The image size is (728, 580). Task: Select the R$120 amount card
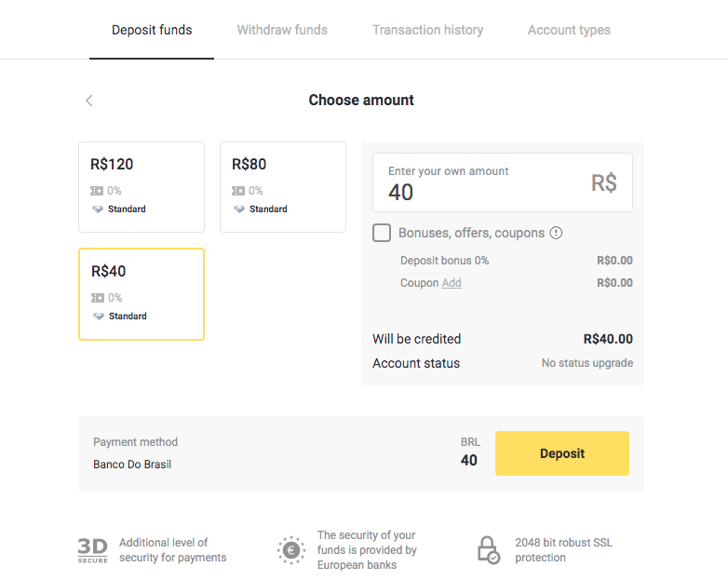click(142, 186)
